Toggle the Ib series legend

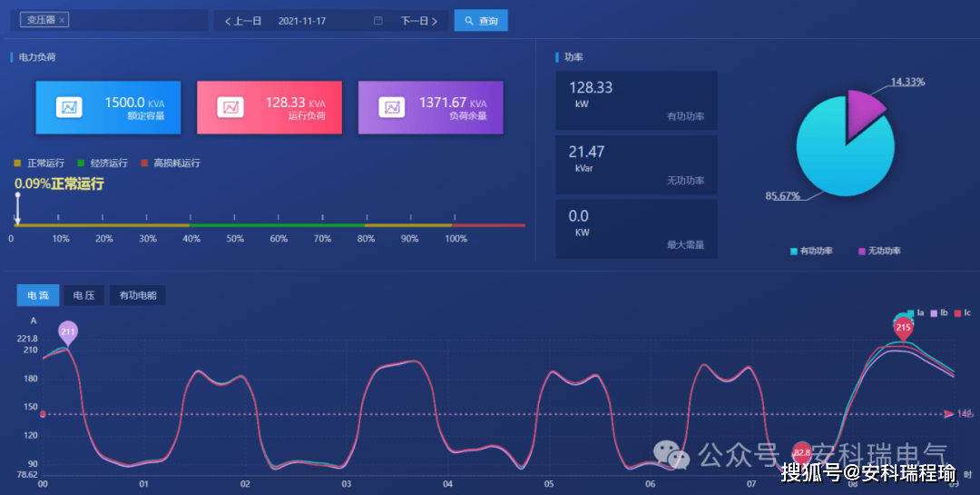point(939,313)
